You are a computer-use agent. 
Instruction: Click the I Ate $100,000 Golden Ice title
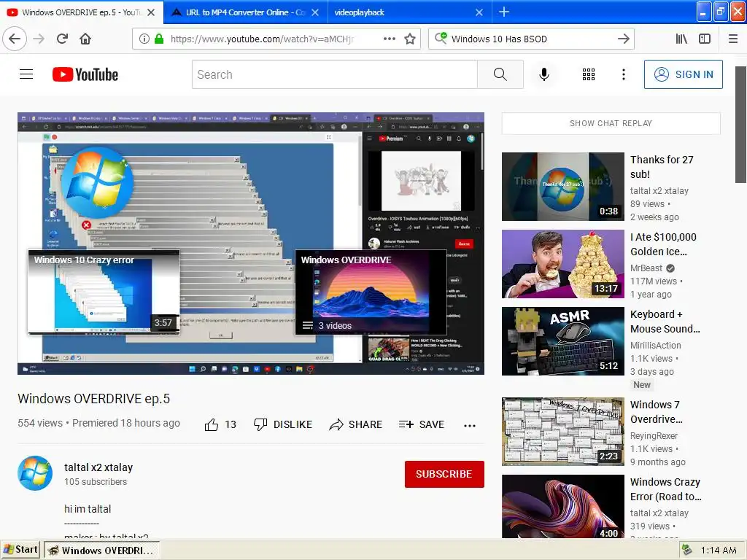tap(663, 244)
